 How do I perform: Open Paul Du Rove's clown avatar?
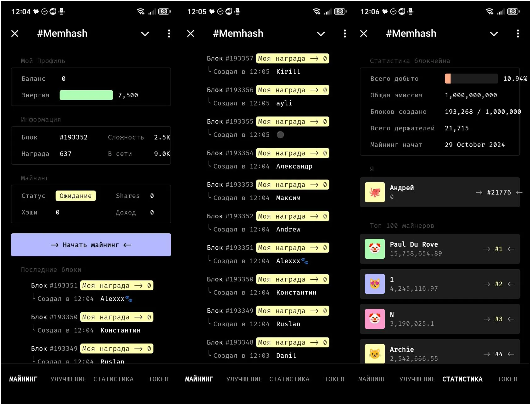374,249
